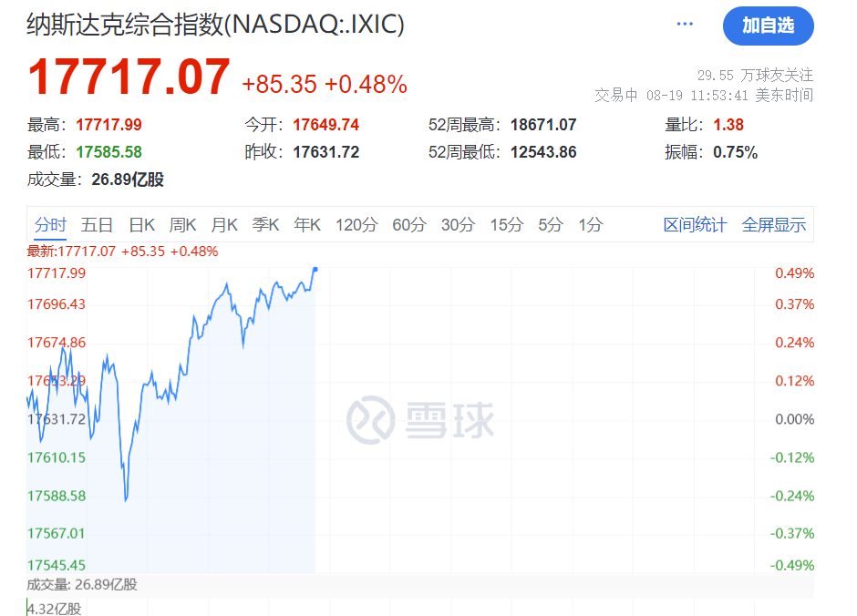Click the 全屏显示 link

pos(774,224)
